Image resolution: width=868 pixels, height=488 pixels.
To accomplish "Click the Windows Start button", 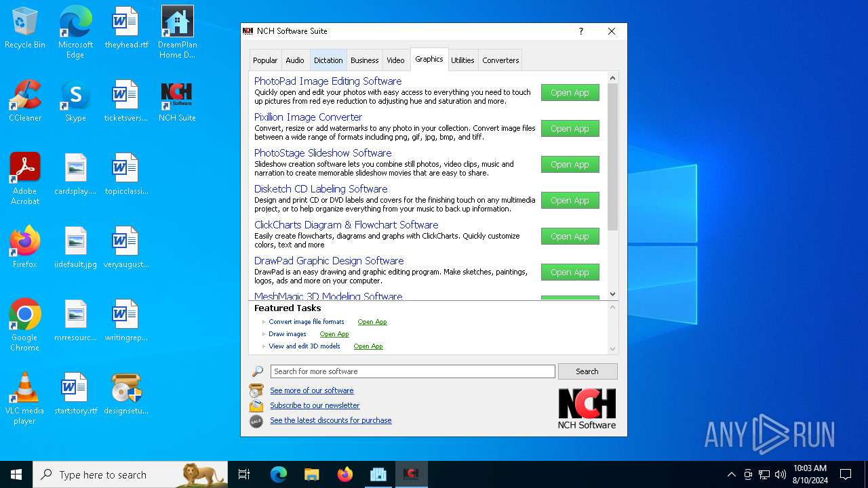I will 16,474.
